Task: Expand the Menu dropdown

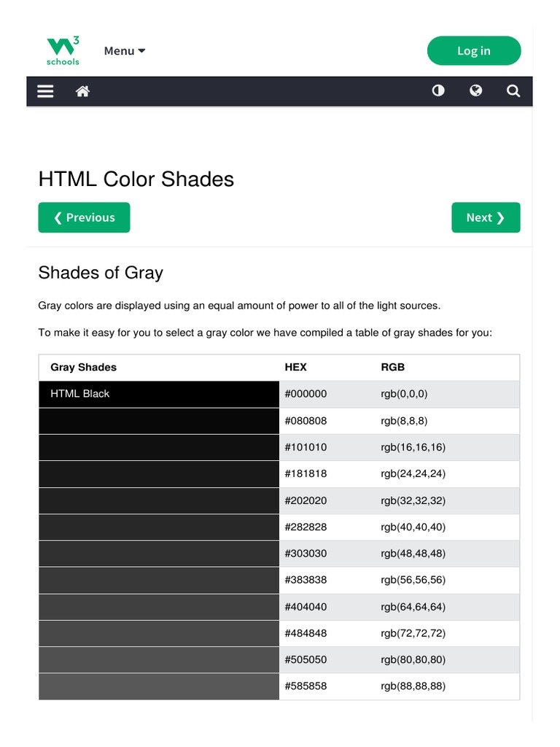Action: 125,51
